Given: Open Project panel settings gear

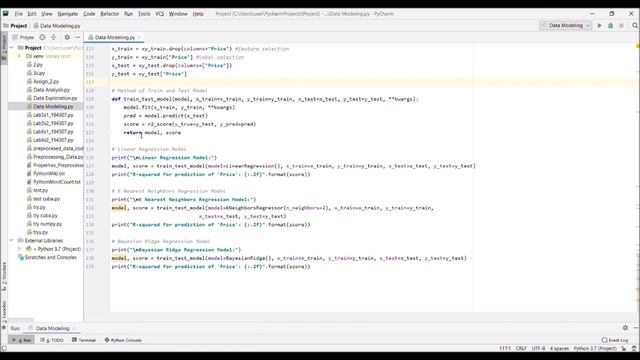Looking at the screenshot, I should pyautogui.click(x=67, y=37).
